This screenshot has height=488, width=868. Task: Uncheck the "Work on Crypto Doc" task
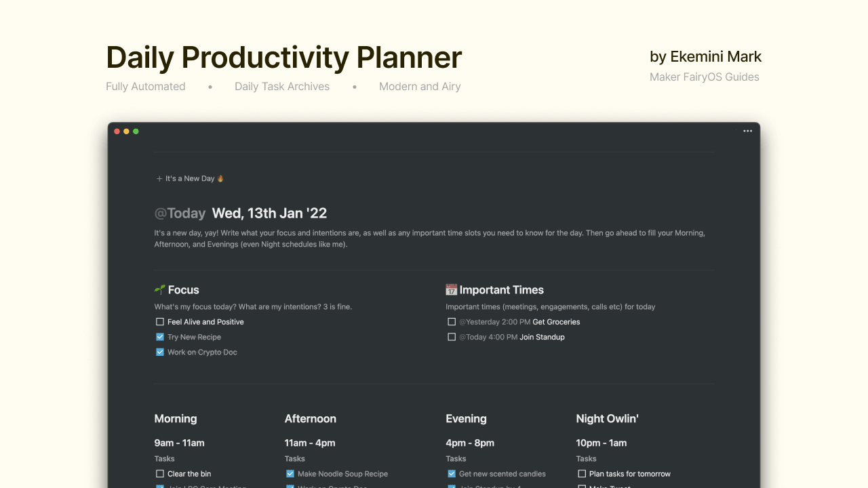point(159,352)
